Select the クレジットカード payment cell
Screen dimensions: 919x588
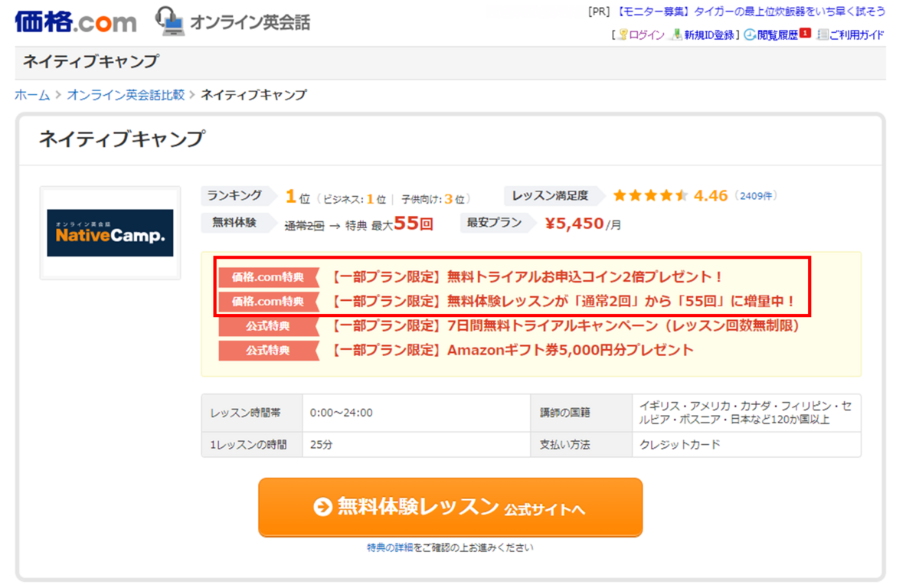click(747, 444)
